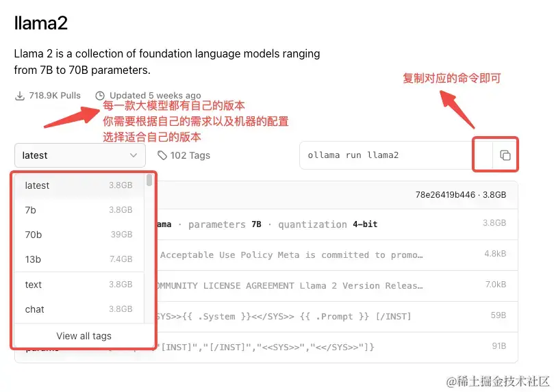Click the llama2 page title

[40, 23]
